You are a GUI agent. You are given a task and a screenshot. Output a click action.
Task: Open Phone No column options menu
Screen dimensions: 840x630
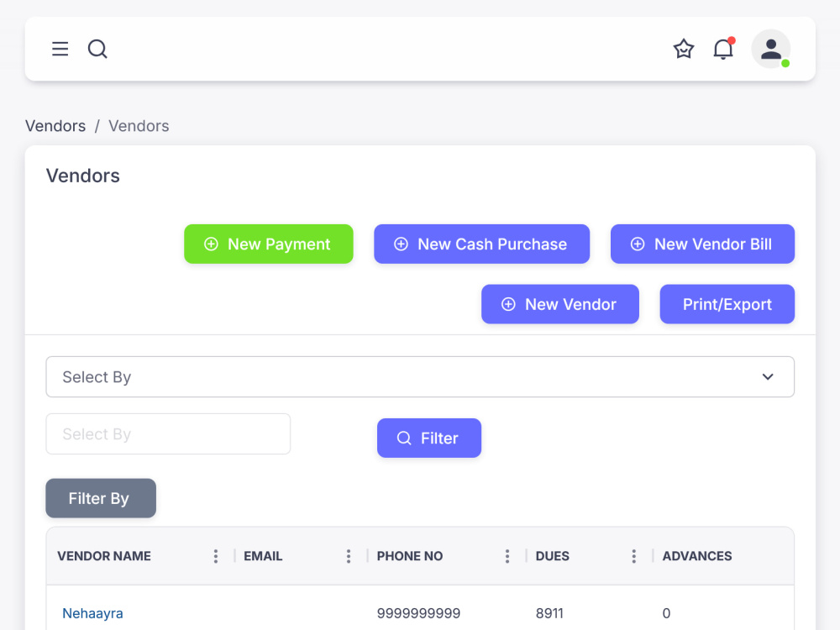(x=507, y=556)
